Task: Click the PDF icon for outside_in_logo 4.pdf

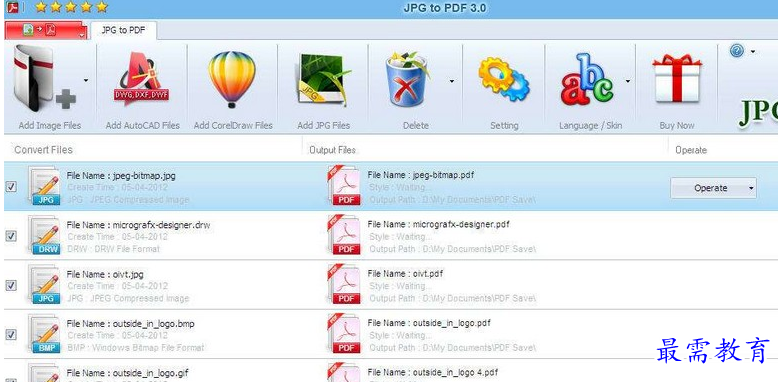Action: pyautogui.click(x=344, y=373)
